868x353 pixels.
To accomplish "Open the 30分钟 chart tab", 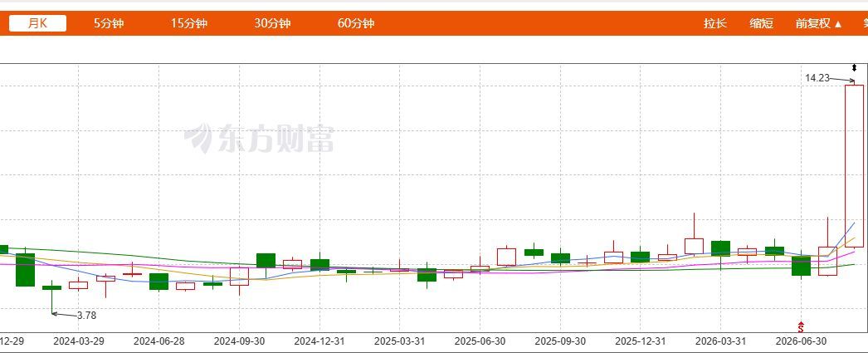I will pos(272,23).
